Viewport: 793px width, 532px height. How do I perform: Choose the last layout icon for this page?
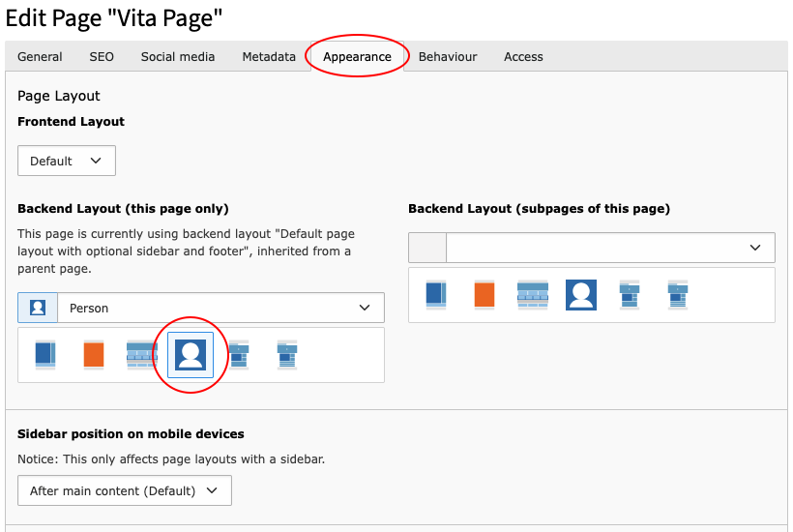(287, 355)
